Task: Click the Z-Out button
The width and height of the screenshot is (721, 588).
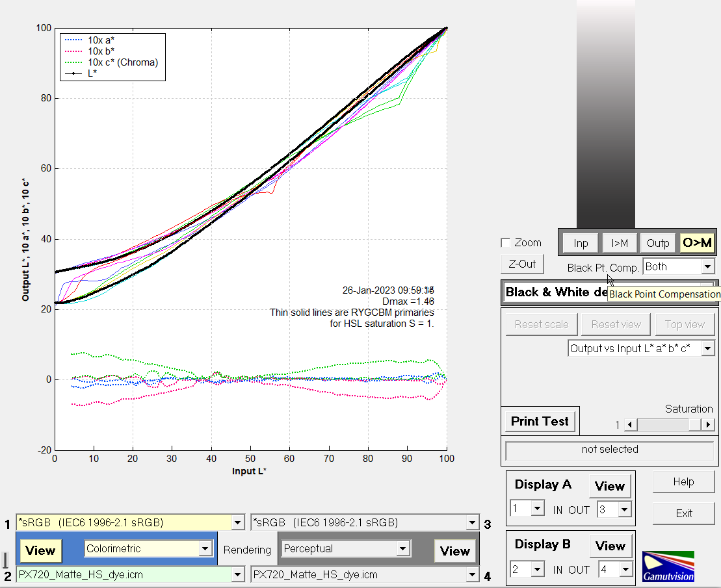Action: (x=522, y=264)
